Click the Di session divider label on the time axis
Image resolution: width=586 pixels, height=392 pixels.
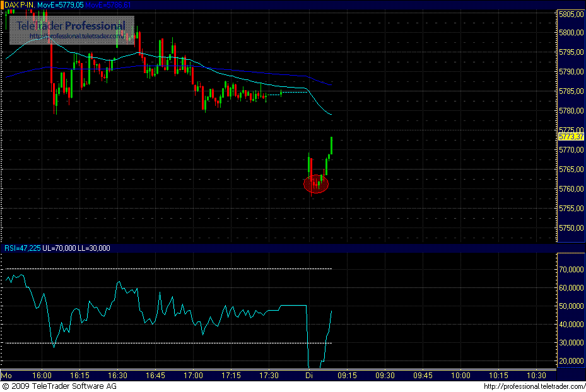308,375
